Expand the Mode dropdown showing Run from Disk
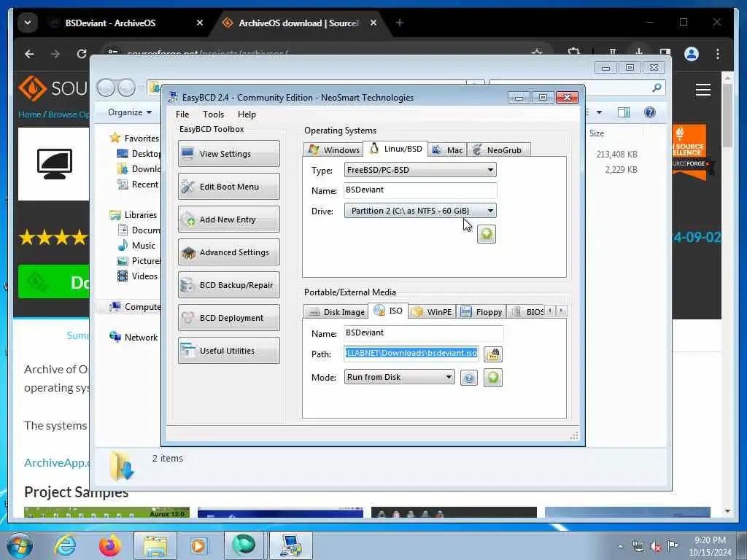This screenshot has height=560, width=747. (x=399, y=377)
